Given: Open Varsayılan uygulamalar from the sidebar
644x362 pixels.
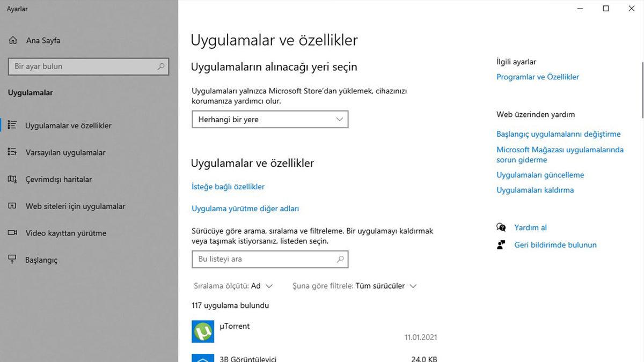Looking at the screenshot, I should pyautogui.click(x=12, y=152).
